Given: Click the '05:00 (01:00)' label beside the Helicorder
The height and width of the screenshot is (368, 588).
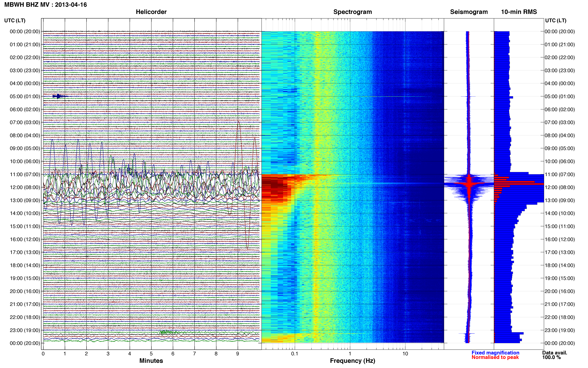Looking at the screenshot, I should [x=25, y=96].
